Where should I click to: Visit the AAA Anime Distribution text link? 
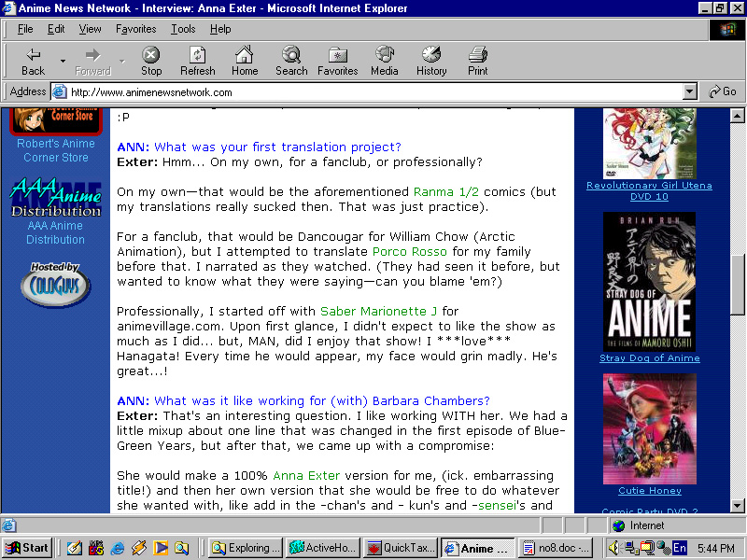point(55,232)
